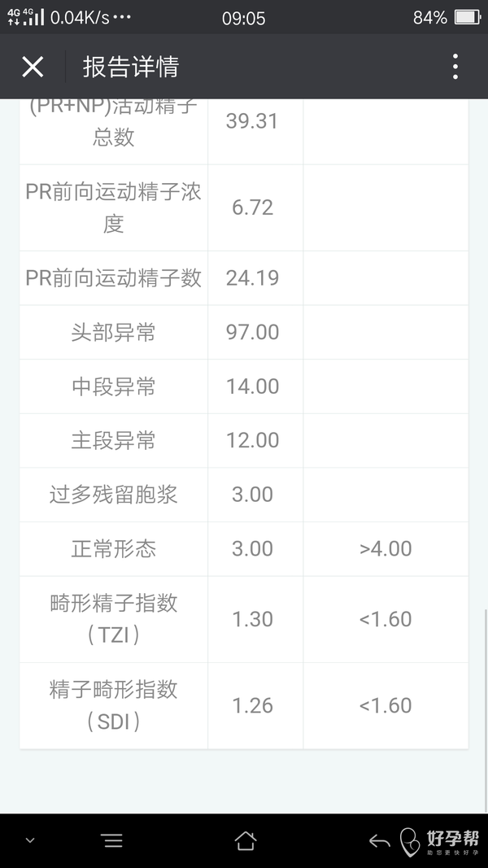The width and height of the screenshot is (488, 868).
Task: Tap the 97.00 head abnormality value
Action: pos(252,332)
